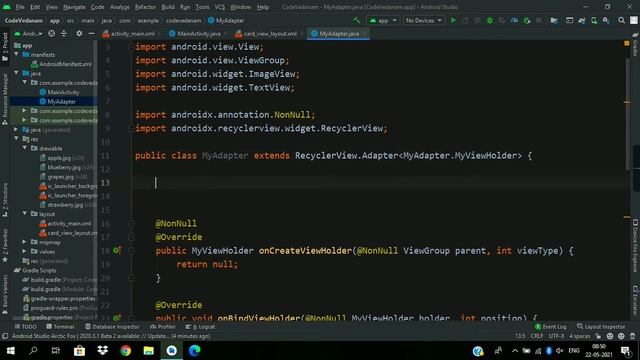Select MainActivity in project tree
The width and height of the screenshot is (640, 360).
[x=59, y=92]
